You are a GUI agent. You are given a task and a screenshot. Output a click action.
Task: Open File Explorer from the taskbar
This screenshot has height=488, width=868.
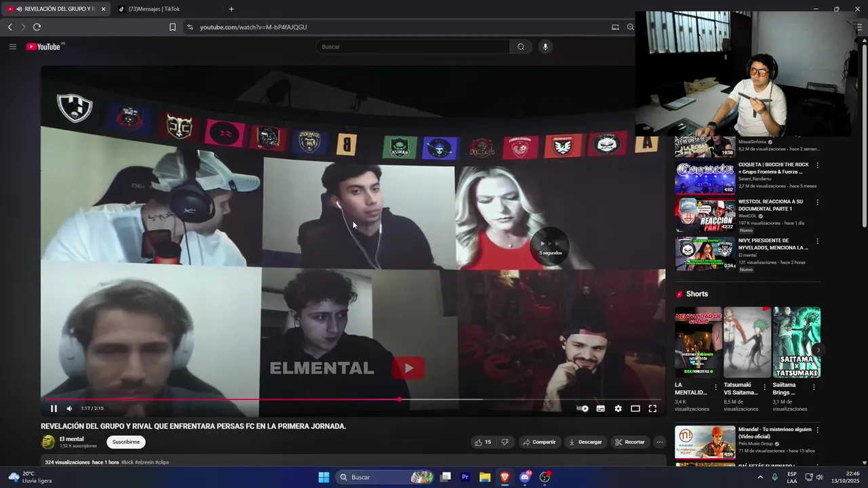pyautogui.click(x=485, y=477)
